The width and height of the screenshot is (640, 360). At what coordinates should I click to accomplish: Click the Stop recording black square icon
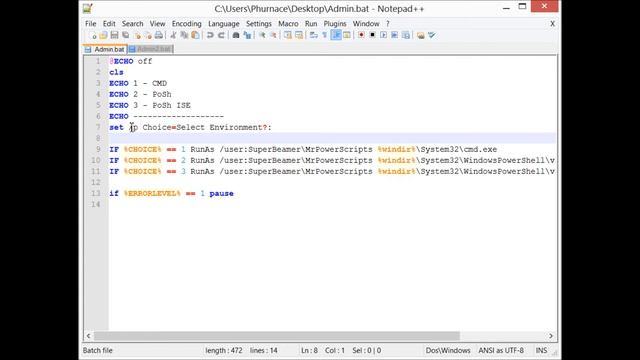click(x=372, y=36)
